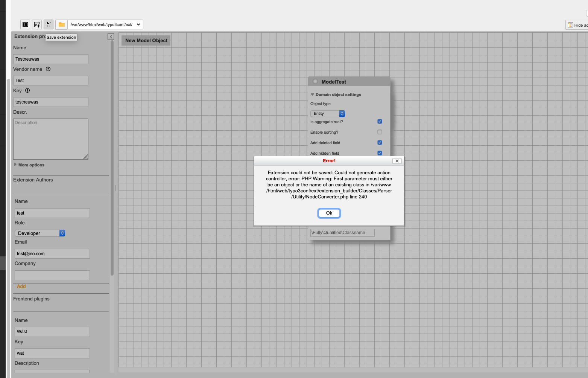Click the ModelTest object's round handle icon
This screenshot has width=588, height=378.
tap(315, 81)
